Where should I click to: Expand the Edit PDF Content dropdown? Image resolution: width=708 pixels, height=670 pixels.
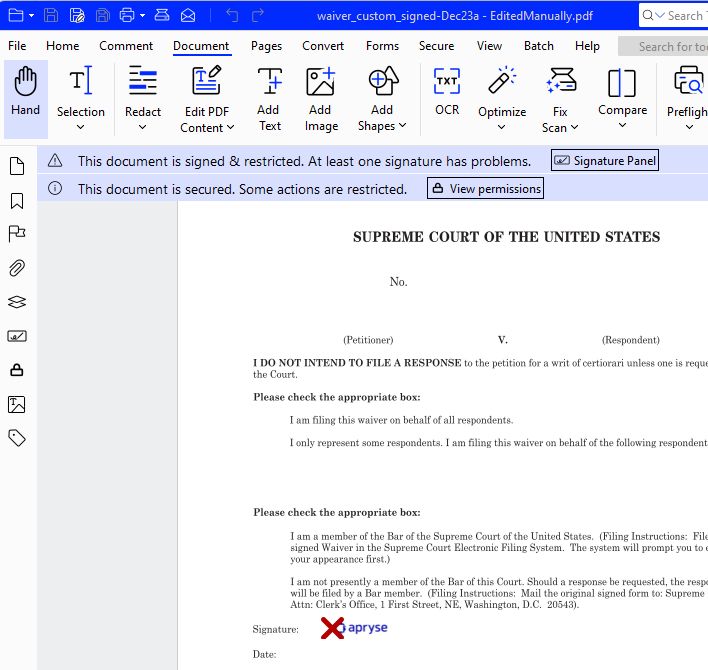tap(231, 127)
